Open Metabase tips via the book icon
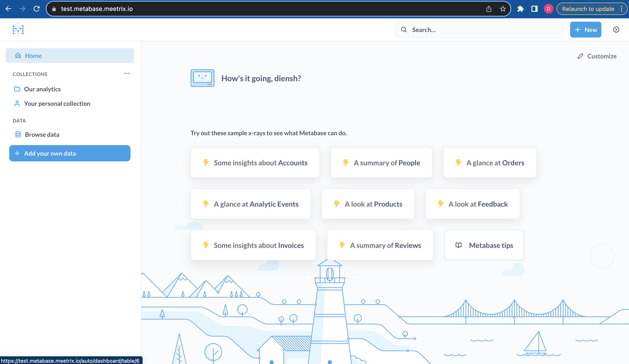The height and width of the screenshot is (364, 629). (458, 245)
